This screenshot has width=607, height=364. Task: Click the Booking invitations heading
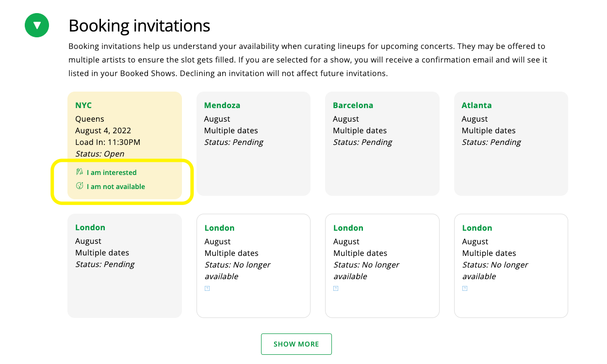pyautogui.click(x=139, y=26)
